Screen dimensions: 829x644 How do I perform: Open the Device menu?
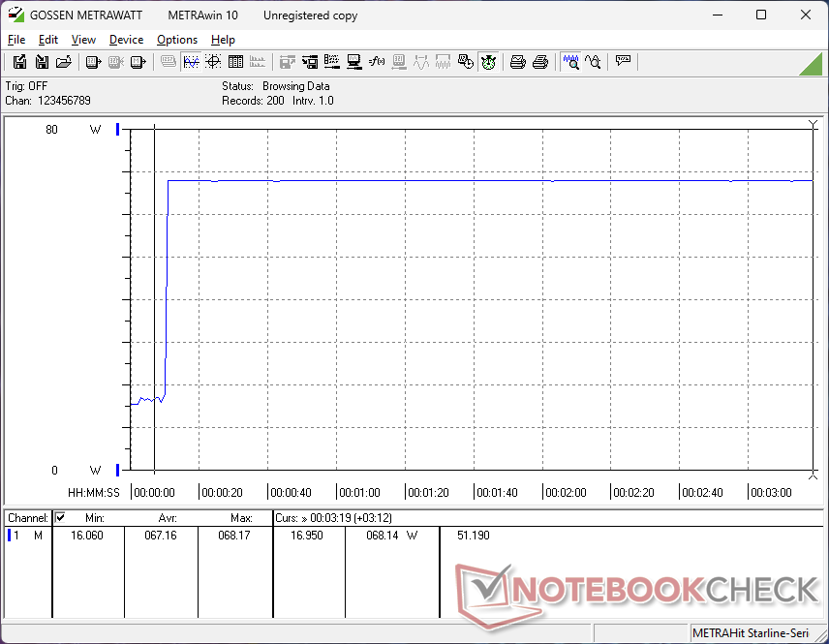tap(126, 40)
